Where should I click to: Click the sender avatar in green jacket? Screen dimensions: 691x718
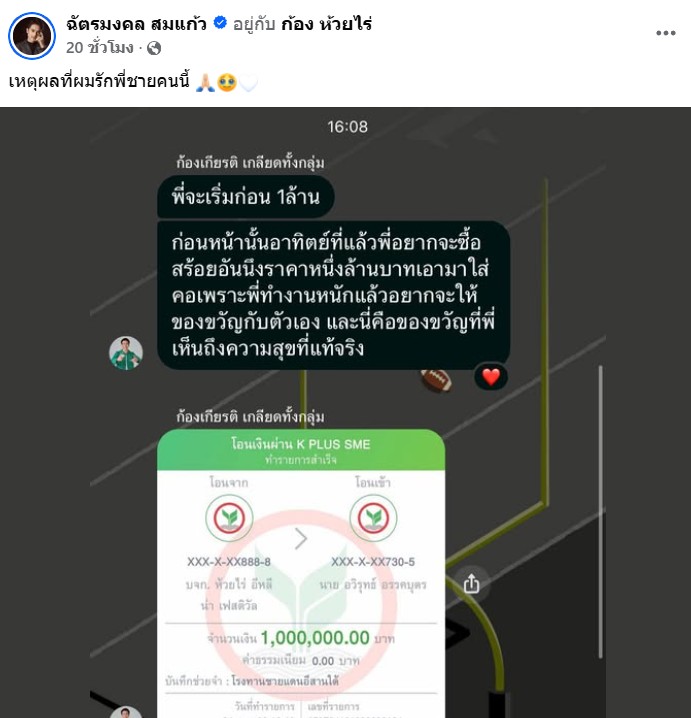pos(126,353)
